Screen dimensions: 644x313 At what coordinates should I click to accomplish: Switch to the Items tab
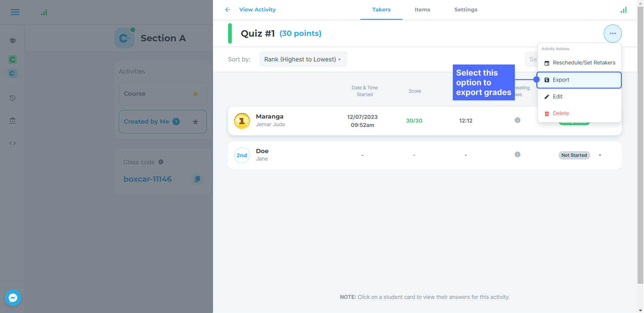point(422,10)
